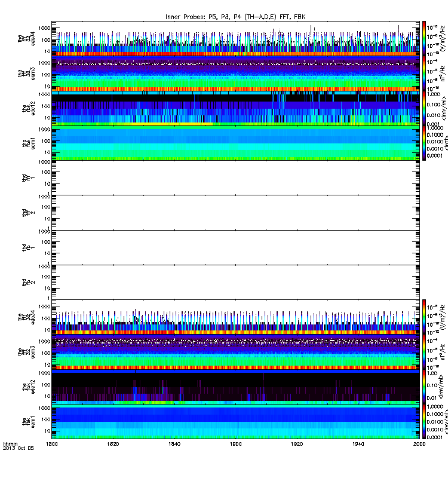Image resolution: width=448 pixels, height=478 pixels.
Task: Click the 1840 time axis label
Action: point(174,444)
